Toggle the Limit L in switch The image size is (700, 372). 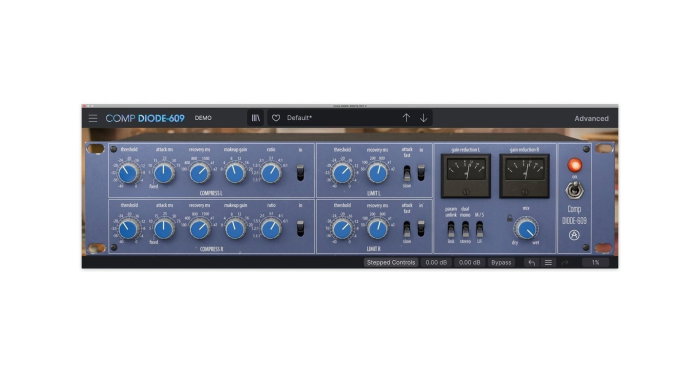point(421,173)
